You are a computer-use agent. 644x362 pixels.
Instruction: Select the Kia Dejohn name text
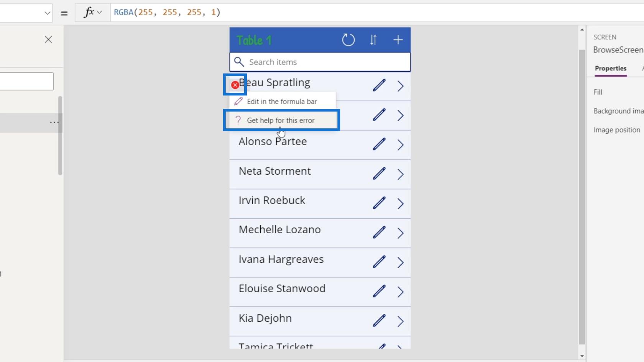tap(265, 318)
